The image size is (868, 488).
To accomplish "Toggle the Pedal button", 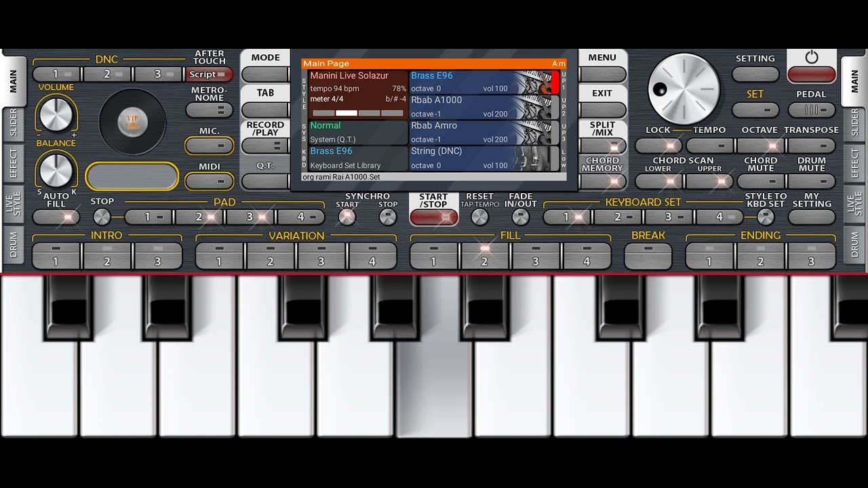I will click(x=812, y=110).
